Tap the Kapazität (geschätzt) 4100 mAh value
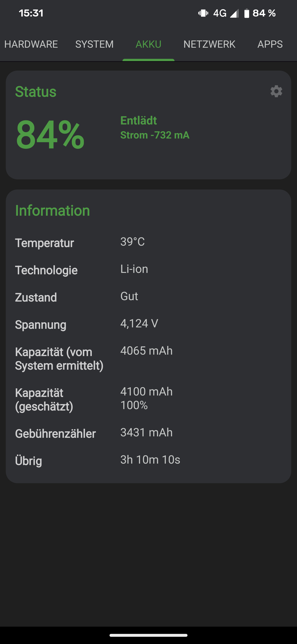 (x=146, y=392)
